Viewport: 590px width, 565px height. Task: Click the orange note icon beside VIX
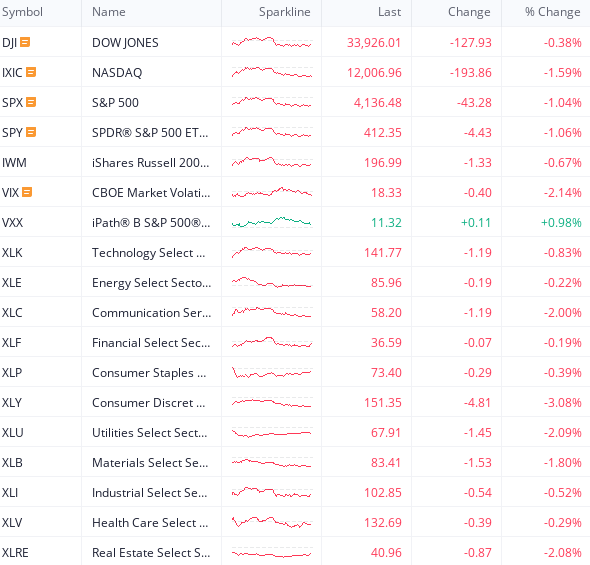(x=27, y=192)
